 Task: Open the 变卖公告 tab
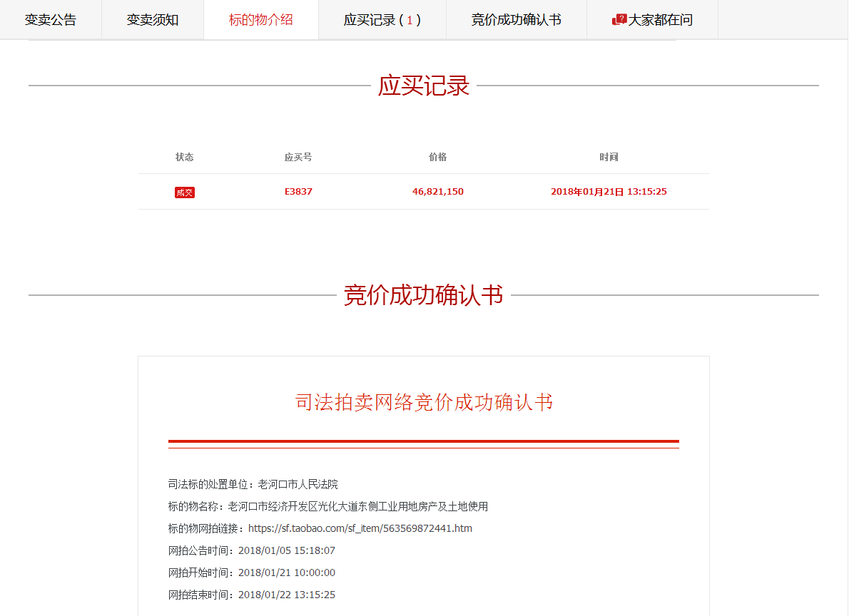(51, 20)
